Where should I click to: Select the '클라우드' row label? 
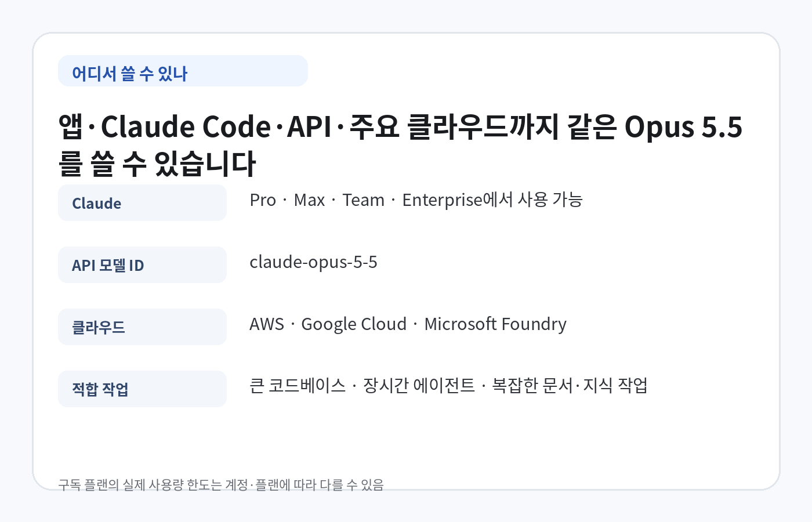[x=142, y=327]
